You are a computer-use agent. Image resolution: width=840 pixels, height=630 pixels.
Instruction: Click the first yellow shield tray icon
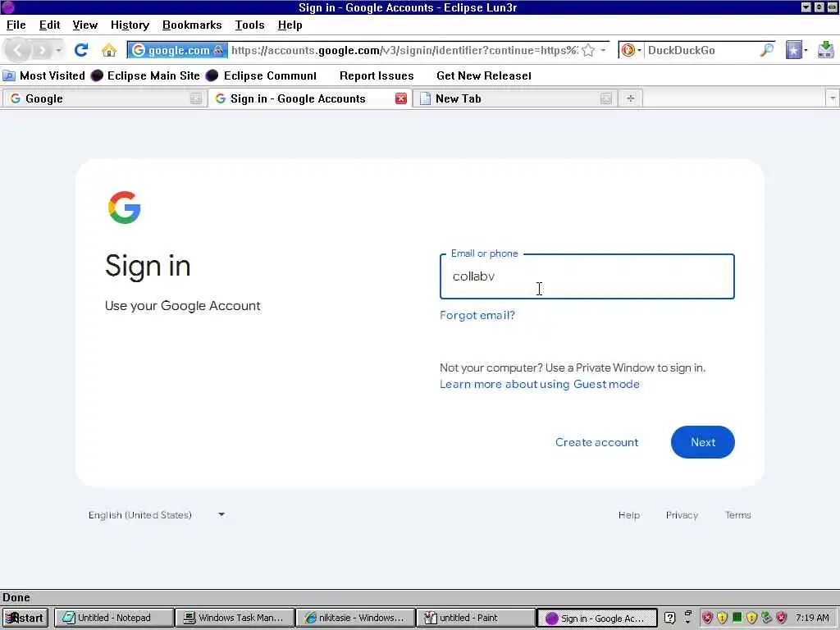[x=722, y=618]
